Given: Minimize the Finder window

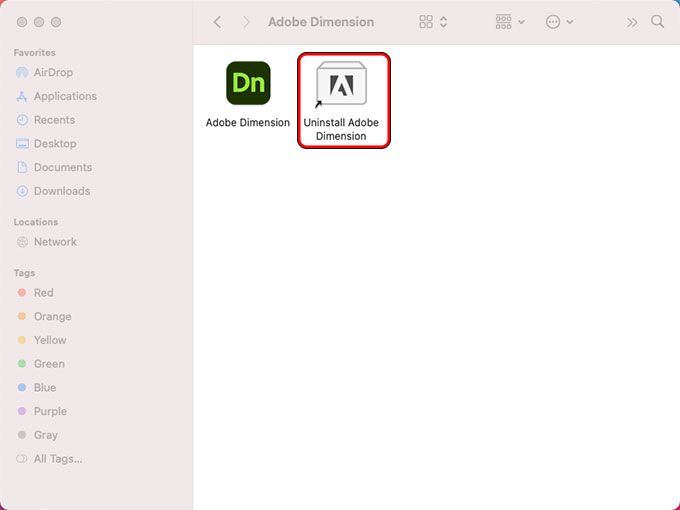Looking at the screenshot, I should 39,22.
